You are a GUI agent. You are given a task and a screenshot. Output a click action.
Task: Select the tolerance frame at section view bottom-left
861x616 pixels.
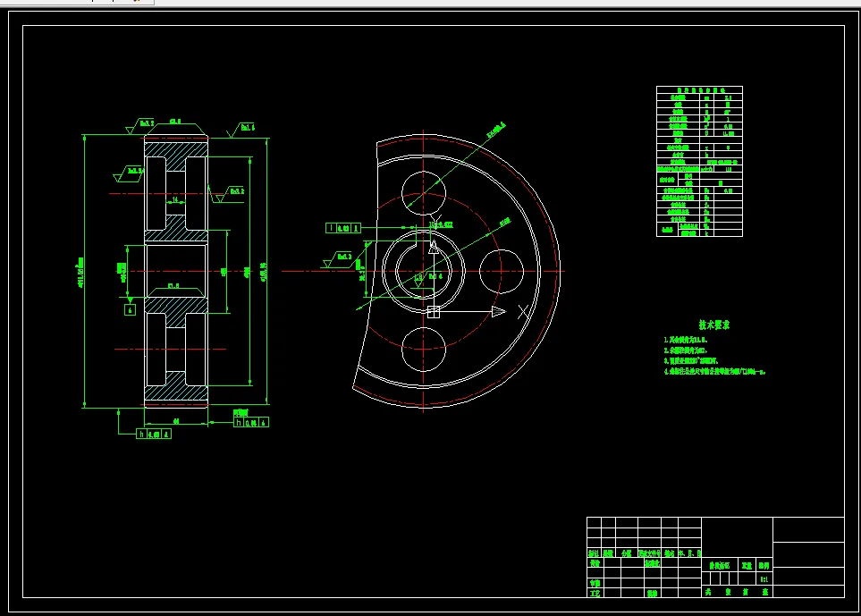[x=154, y=434]
